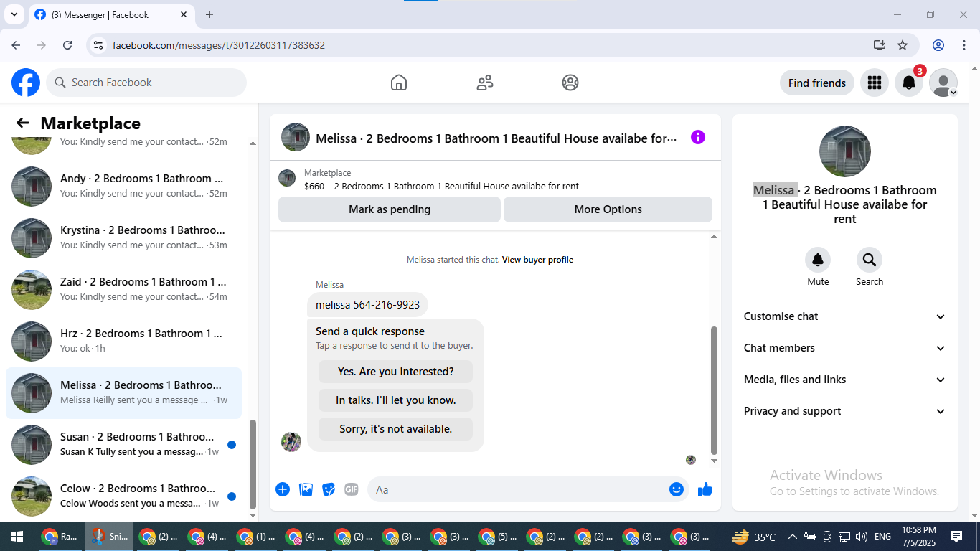Click the chat messages vertical scrollbar
Viewport: 980px width, 551px height.
pyautogui.click(x=714, y=390)
